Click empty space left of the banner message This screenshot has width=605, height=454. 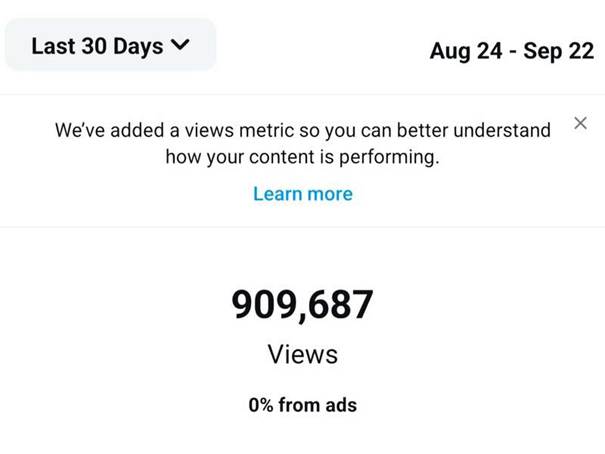[25, 145]
